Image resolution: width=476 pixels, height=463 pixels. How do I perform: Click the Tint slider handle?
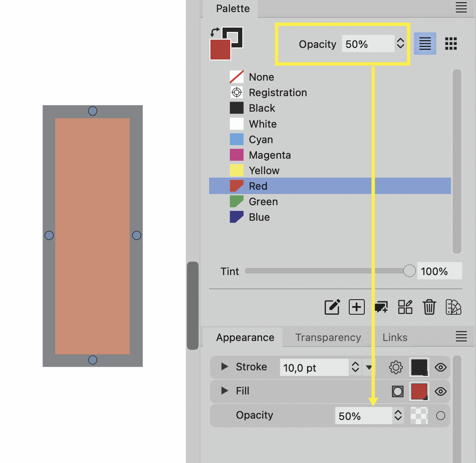(409, 271)
